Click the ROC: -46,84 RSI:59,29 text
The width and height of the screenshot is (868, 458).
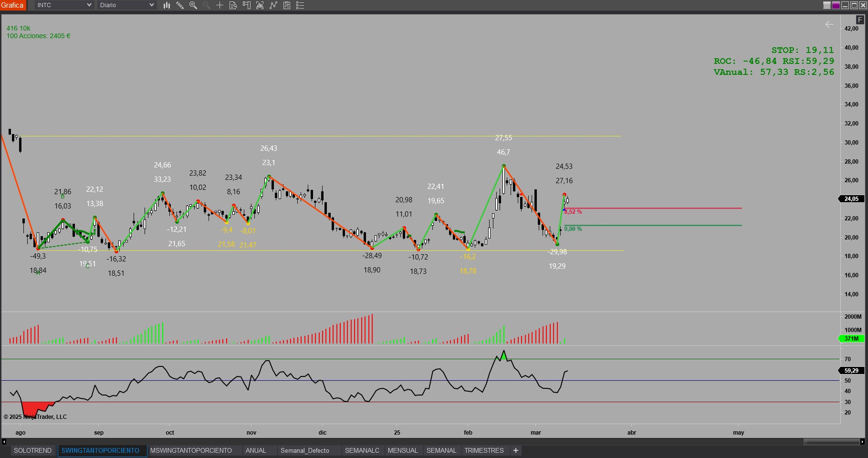tap(774, 61)
